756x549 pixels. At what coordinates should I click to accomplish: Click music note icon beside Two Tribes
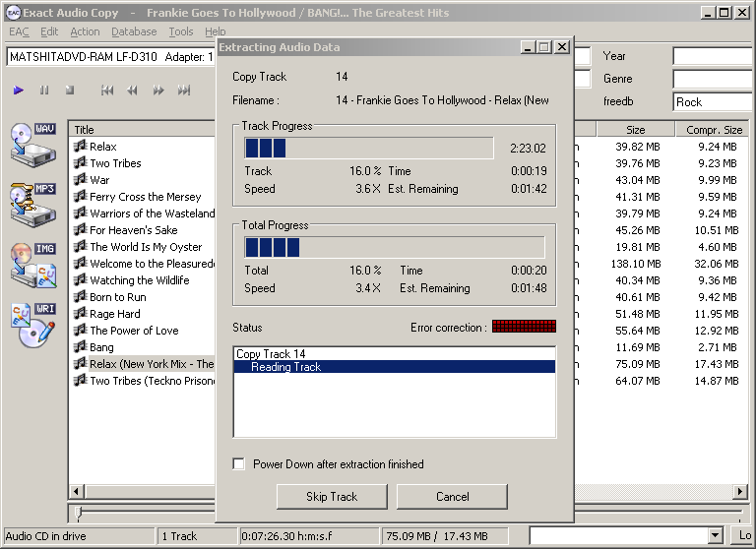(80, 162)
